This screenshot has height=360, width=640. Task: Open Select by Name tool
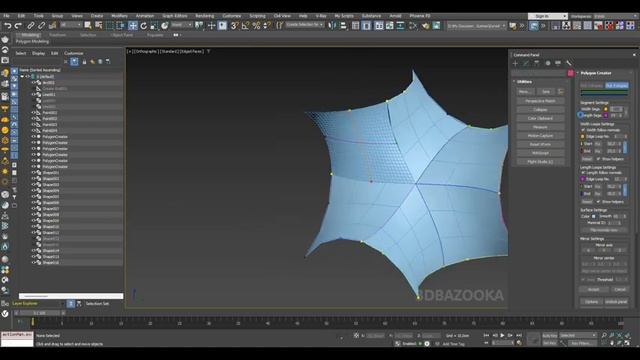point(98,25)
